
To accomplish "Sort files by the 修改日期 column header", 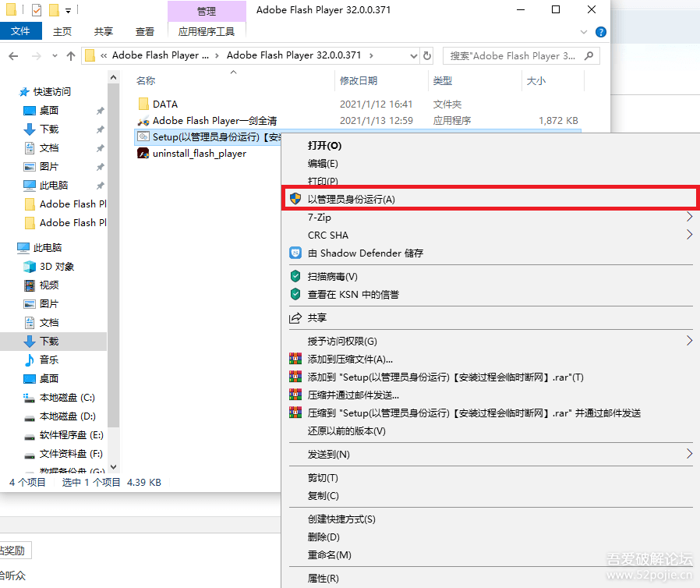I will (x=359, y=80).
